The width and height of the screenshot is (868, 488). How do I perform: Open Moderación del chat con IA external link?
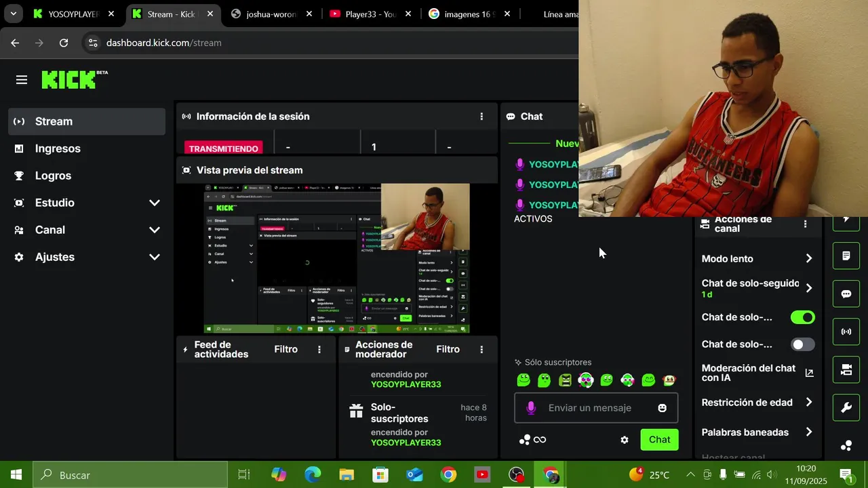(809, 373)
